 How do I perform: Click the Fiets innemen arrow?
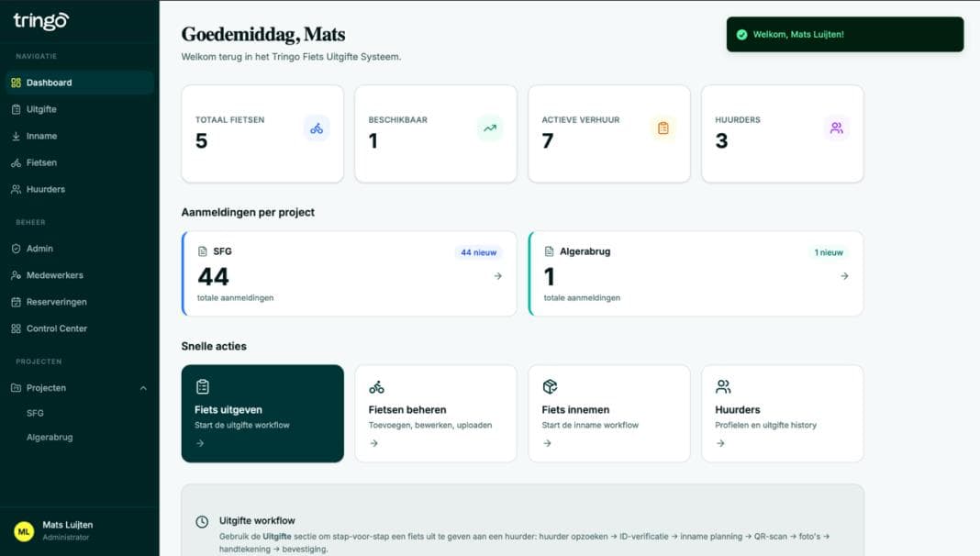click(547, 443)
